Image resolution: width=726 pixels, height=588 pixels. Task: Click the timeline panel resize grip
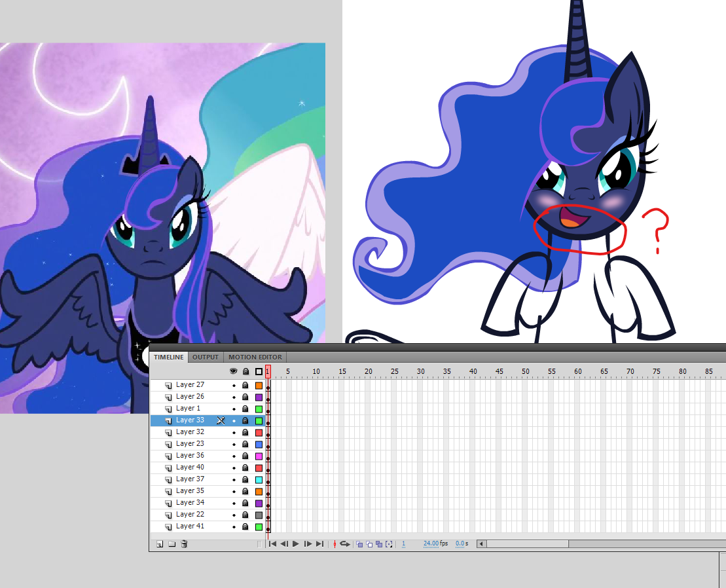(x=259, y=545)
